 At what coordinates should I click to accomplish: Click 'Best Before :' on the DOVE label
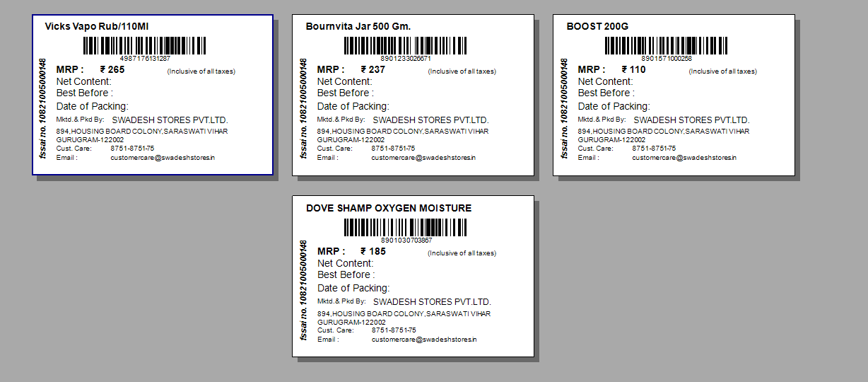coord(346,274)
